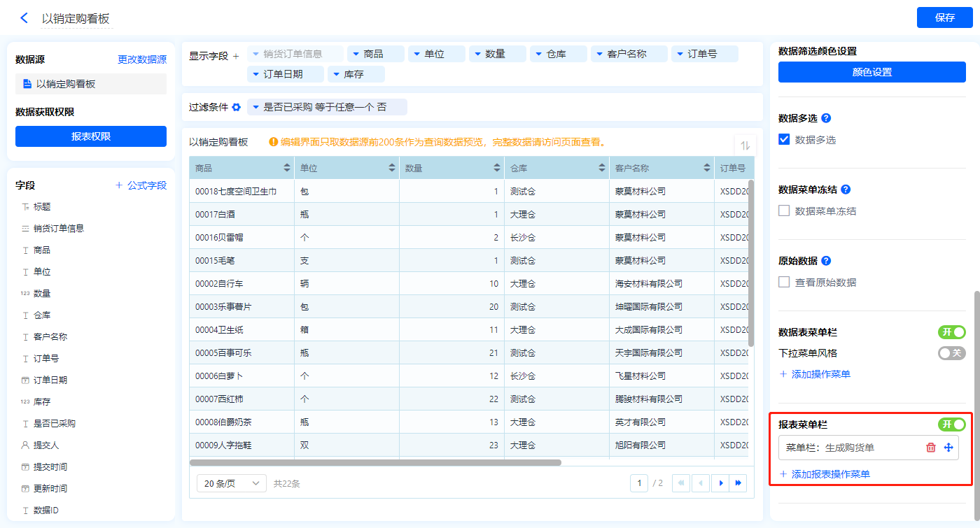The image size is (980, 528).
Task: Click the back arrow icon
Action: coord(24,18)
